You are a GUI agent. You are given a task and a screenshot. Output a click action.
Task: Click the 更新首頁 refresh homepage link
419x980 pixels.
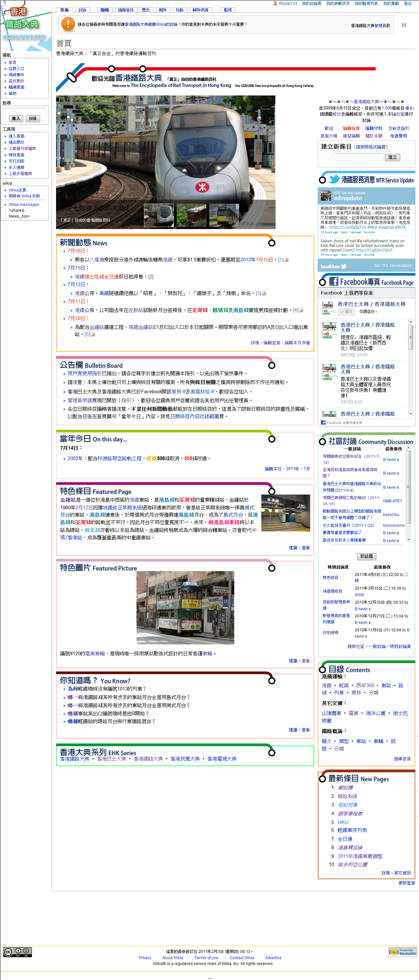406,883
